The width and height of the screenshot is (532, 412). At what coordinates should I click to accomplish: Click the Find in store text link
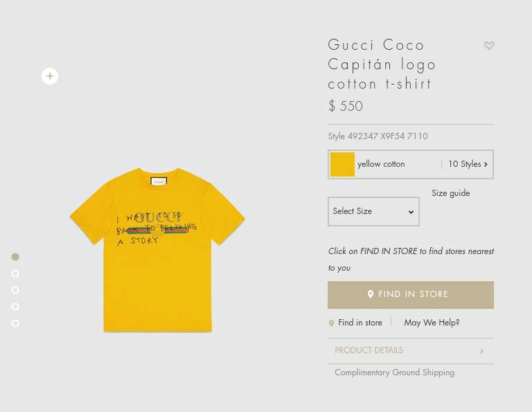point(360,323)
